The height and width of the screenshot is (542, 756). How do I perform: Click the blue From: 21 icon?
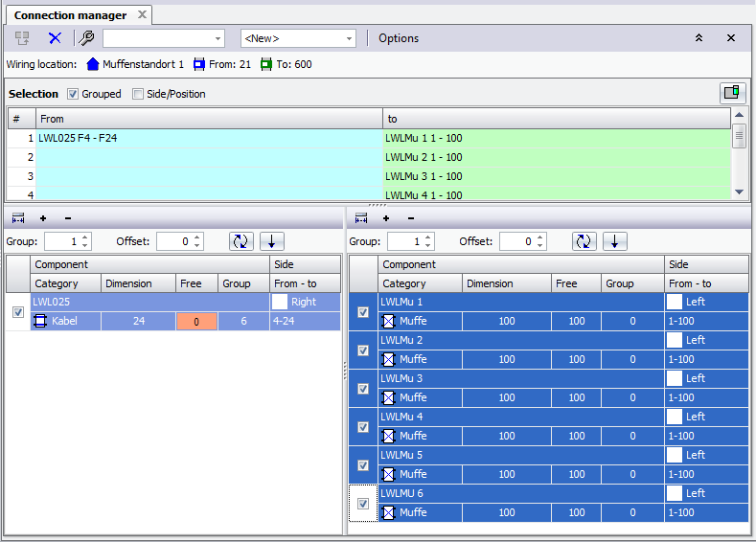click(x=198, y=64)
